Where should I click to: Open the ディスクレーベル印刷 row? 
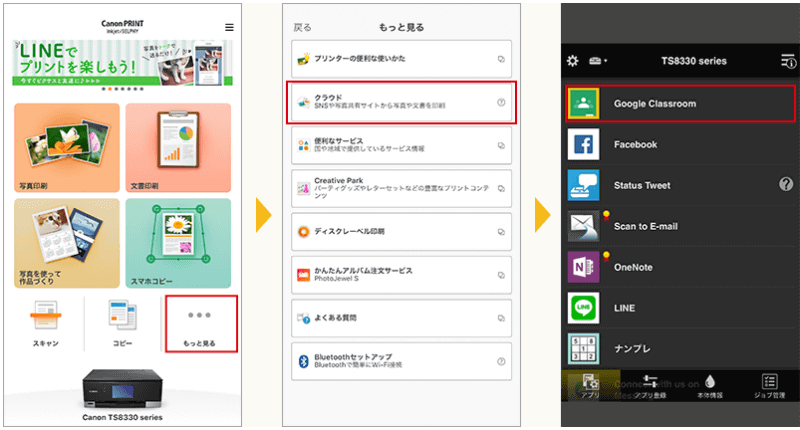click(402, 232)
